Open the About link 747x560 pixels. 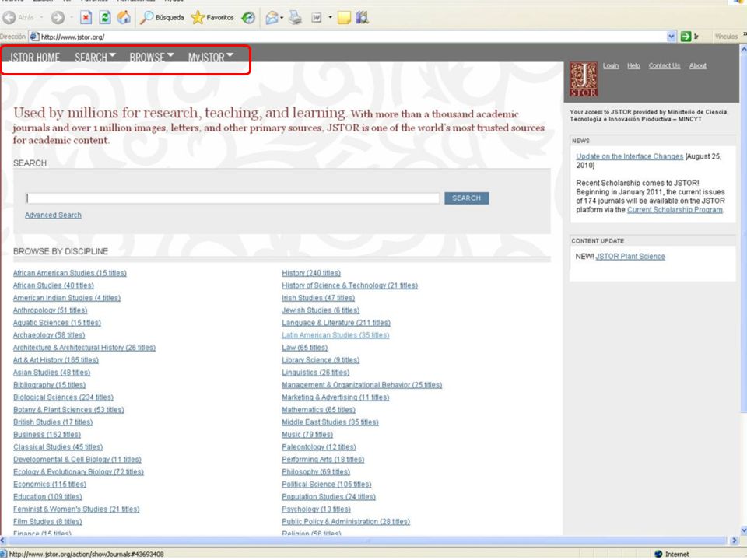point(697,65)
